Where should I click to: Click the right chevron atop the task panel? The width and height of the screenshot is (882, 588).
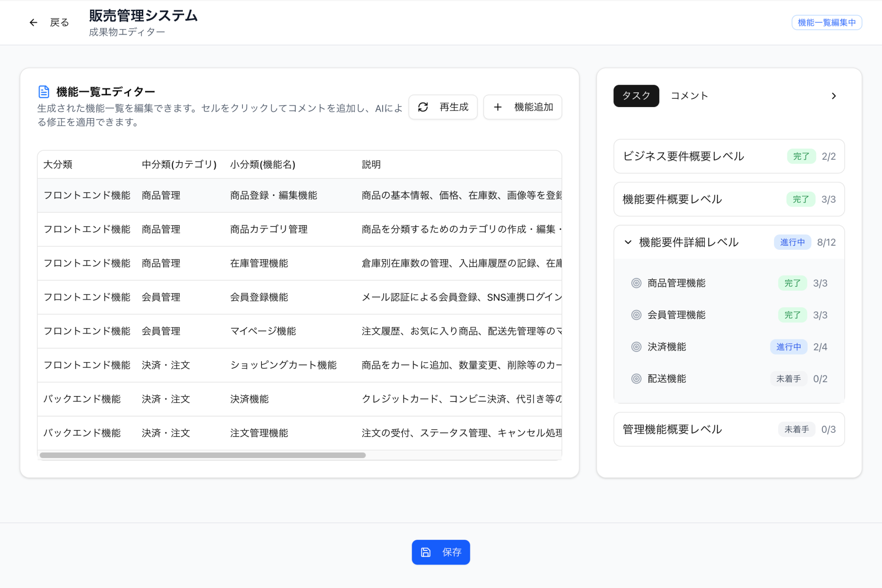click(x=834, y=96)
